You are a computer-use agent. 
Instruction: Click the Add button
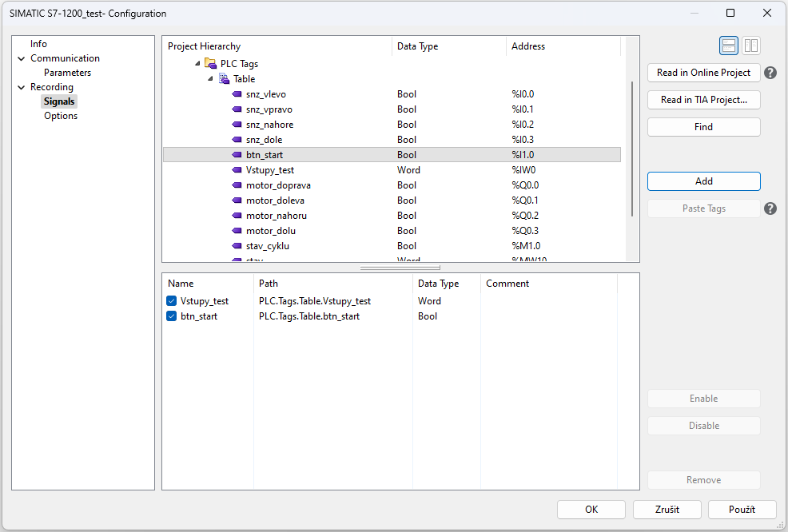click(703, 181)
